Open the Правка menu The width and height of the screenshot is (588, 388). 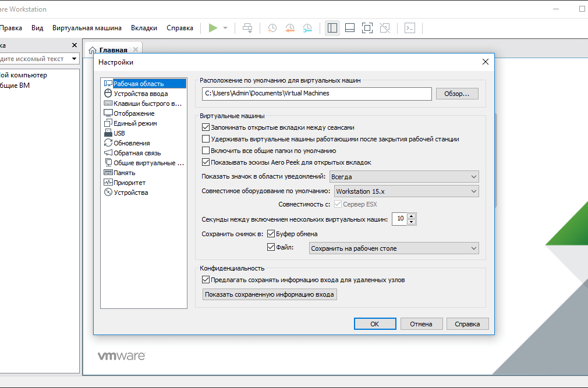tap(11, 28)
